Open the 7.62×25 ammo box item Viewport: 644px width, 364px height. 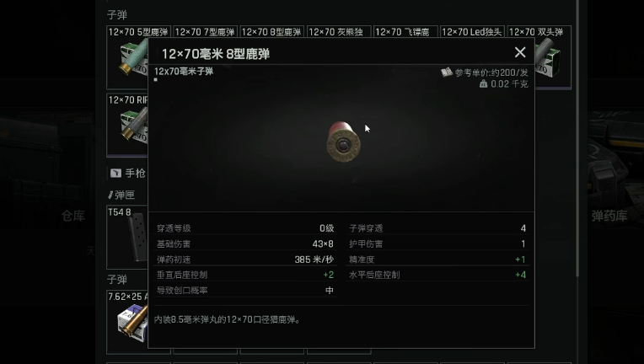(127, 322)
